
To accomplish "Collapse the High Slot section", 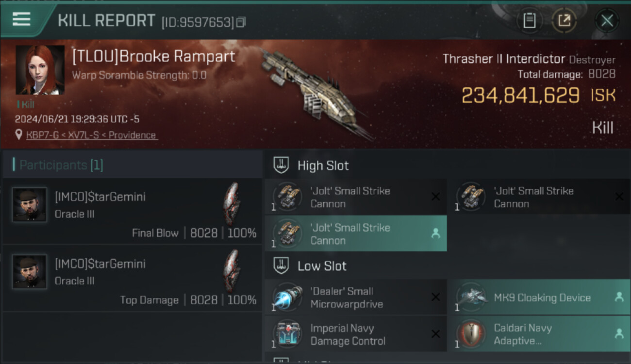I will click(x=282, y=165).
